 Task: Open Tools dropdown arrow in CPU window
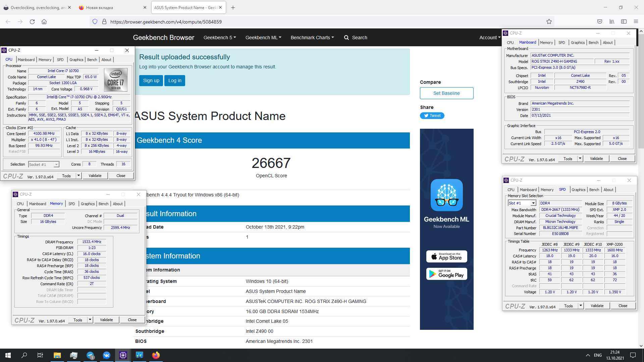78,176
